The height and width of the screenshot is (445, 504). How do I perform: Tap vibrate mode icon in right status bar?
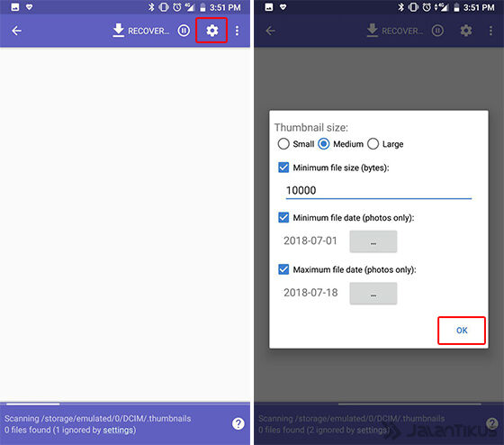pyautogui.click(x=413, y=7)
